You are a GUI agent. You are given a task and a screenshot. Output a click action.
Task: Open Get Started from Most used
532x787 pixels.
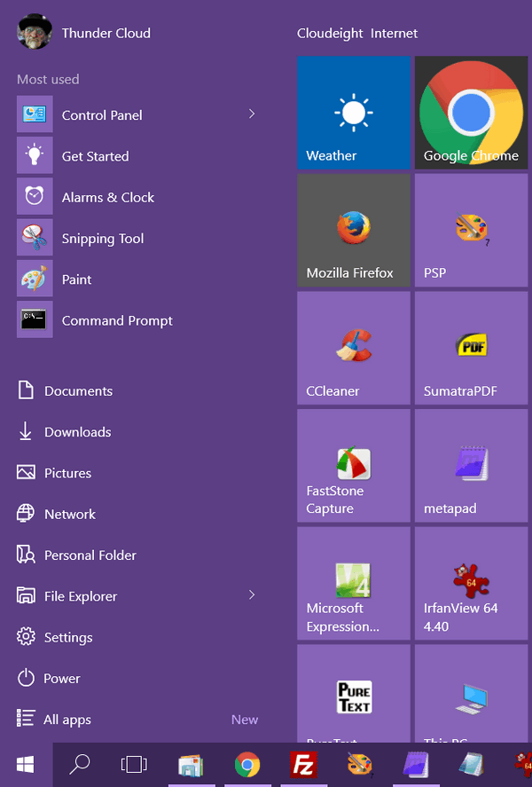140,155
